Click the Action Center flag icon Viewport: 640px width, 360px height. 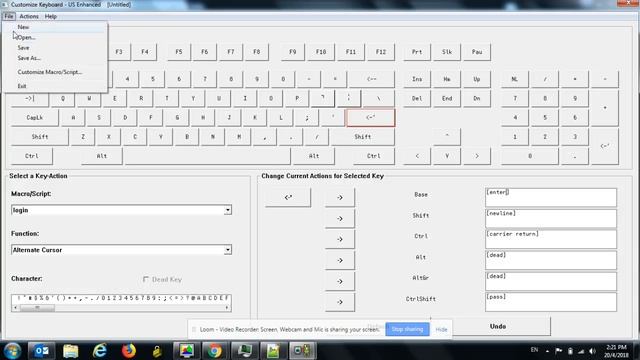coord(558,351)
